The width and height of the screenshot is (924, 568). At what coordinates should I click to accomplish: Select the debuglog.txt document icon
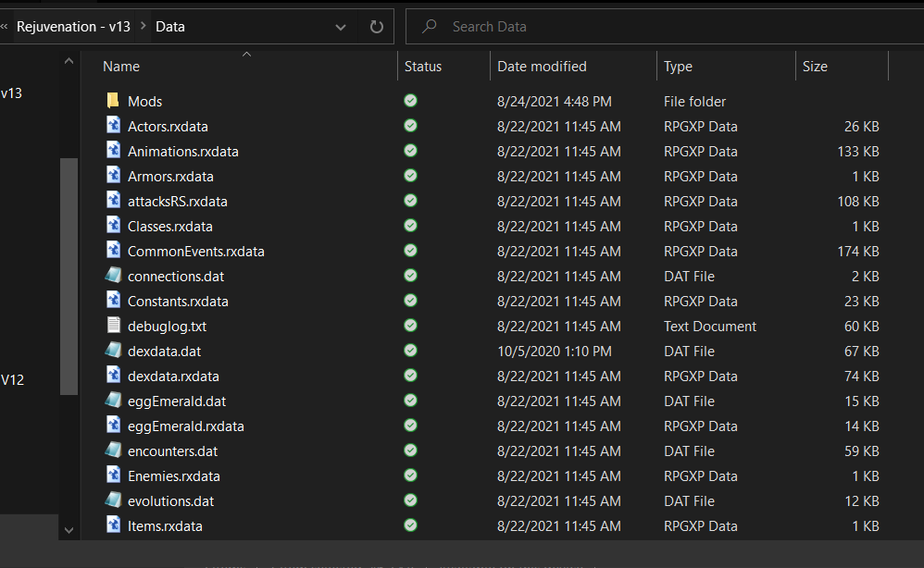click(113, 326)
